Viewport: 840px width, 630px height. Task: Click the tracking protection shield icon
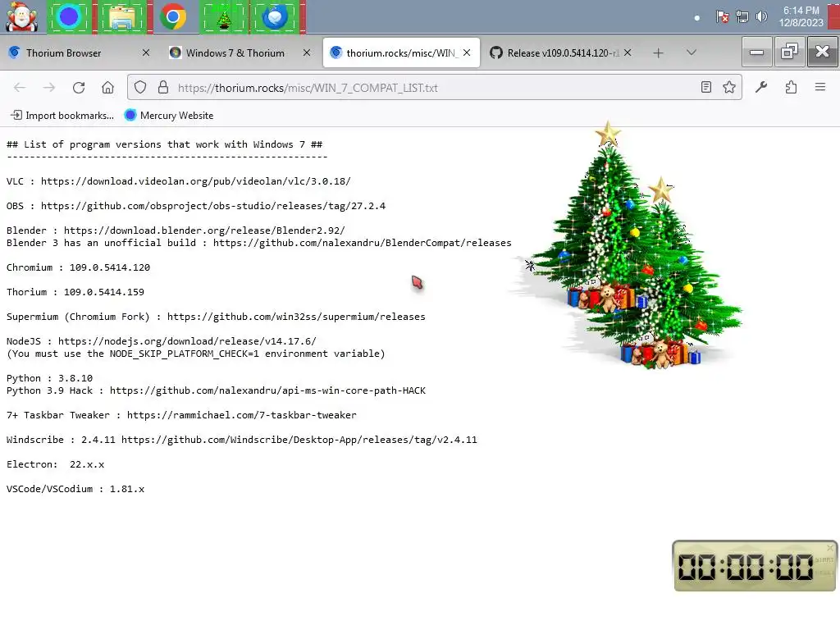tap(139, 87)
